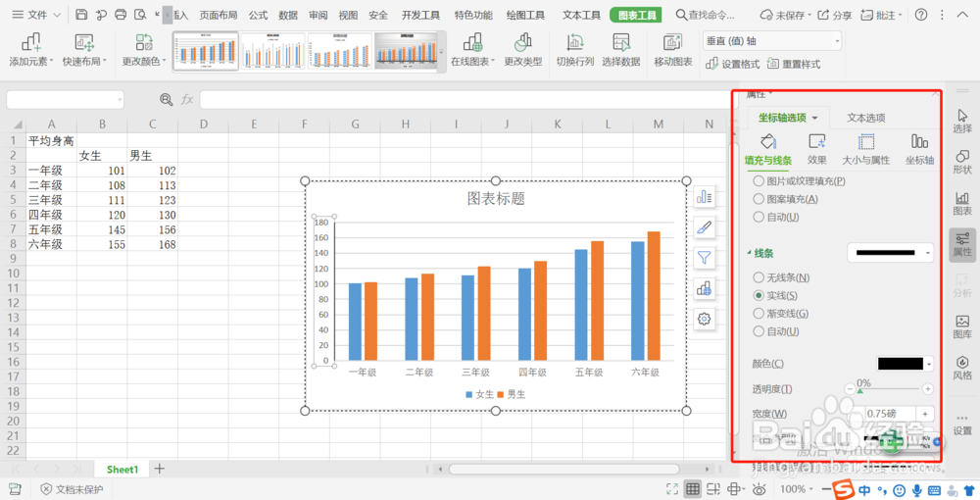The width and height of the screenshot is (980, 500).
Task: Select line 自动(U) radio option
Action: coord(776,331)
